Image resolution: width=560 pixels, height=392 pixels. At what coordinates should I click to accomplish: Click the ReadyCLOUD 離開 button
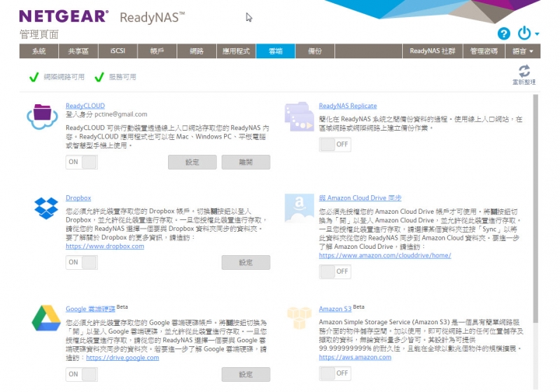[246, 162]
